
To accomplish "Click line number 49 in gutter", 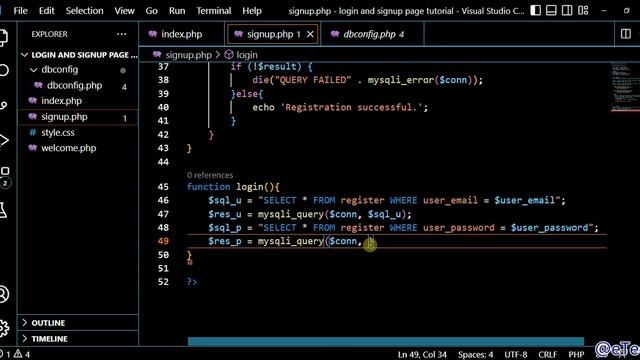I will click(163, 241).
